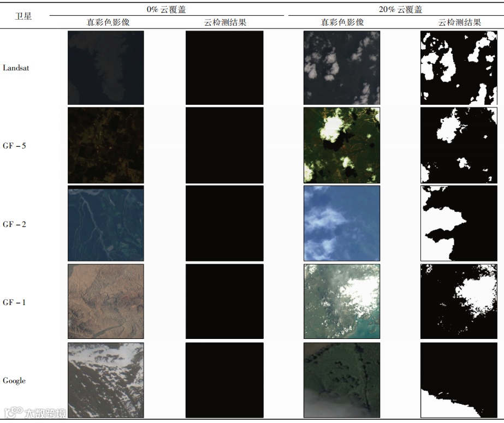This screenshot has width=504, height=423.
Task: Click the 0% 云覆盖 header
Action: [x=166, y=9]
